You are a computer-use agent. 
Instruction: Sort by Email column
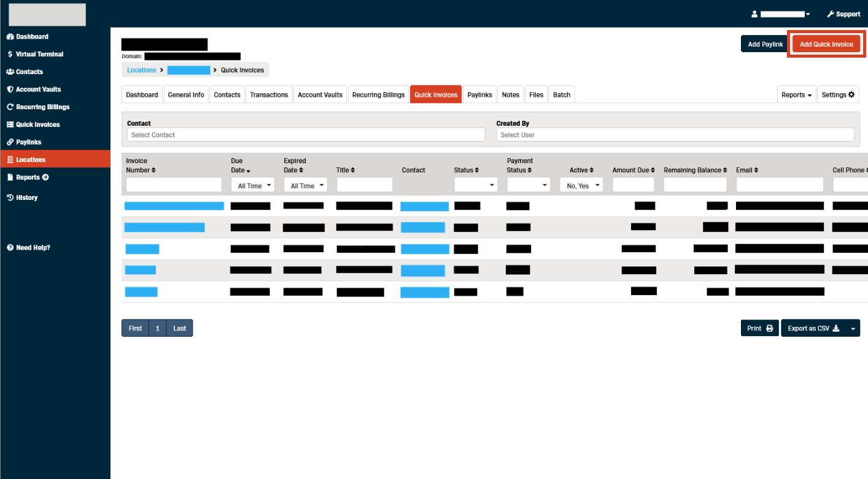(747, 170)
